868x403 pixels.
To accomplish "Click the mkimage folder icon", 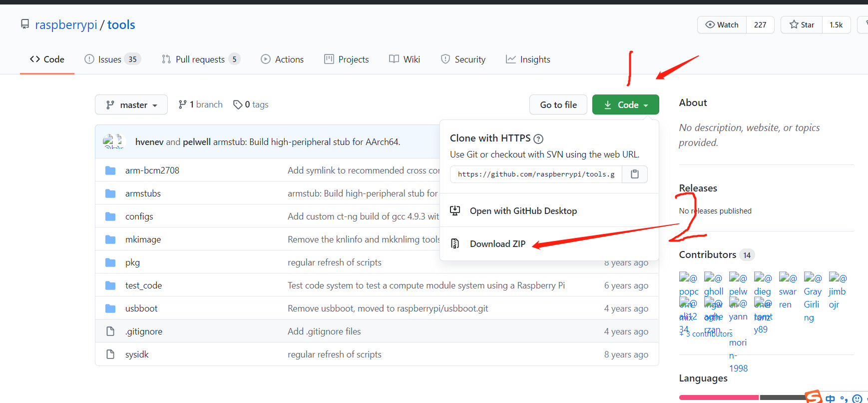I will [110, 239].
